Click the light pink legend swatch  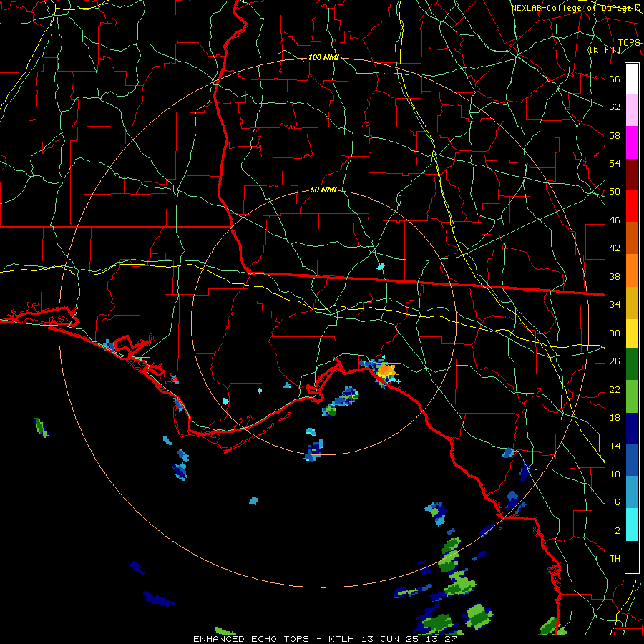coord(632,110)
